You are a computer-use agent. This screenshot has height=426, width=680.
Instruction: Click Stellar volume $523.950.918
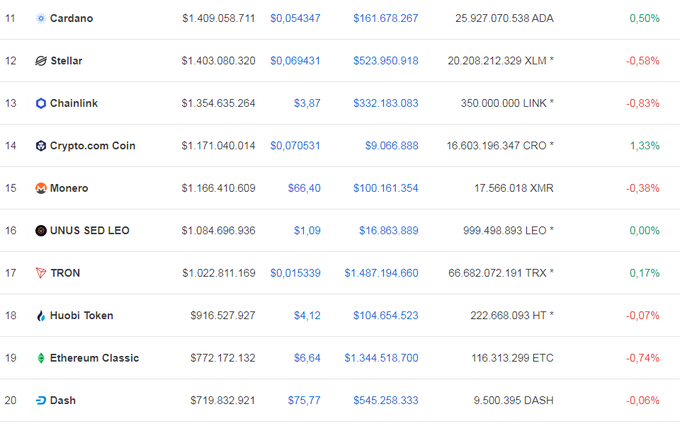tap(386, 61)
